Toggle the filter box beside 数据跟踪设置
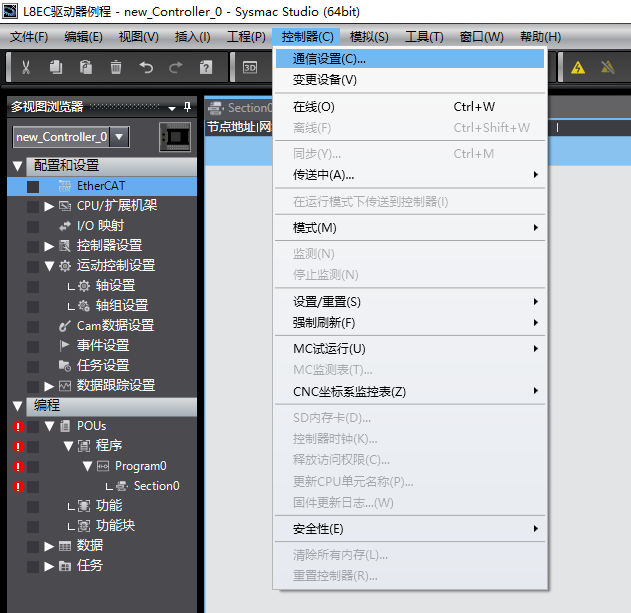Screen dimensions: 631x613 pyautogui.click(x=33, y=386)
